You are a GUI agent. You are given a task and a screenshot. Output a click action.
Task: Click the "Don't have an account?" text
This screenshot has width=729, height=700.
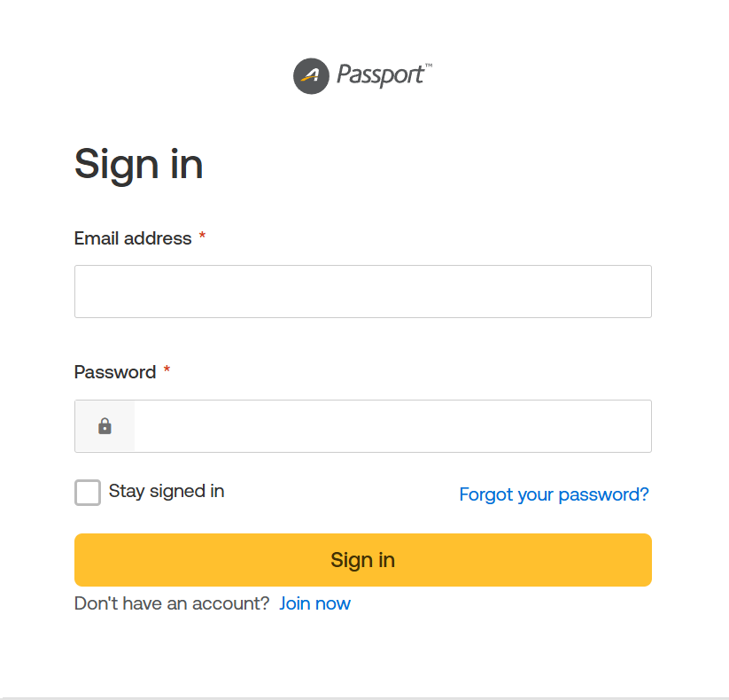(x=172, y=603)
